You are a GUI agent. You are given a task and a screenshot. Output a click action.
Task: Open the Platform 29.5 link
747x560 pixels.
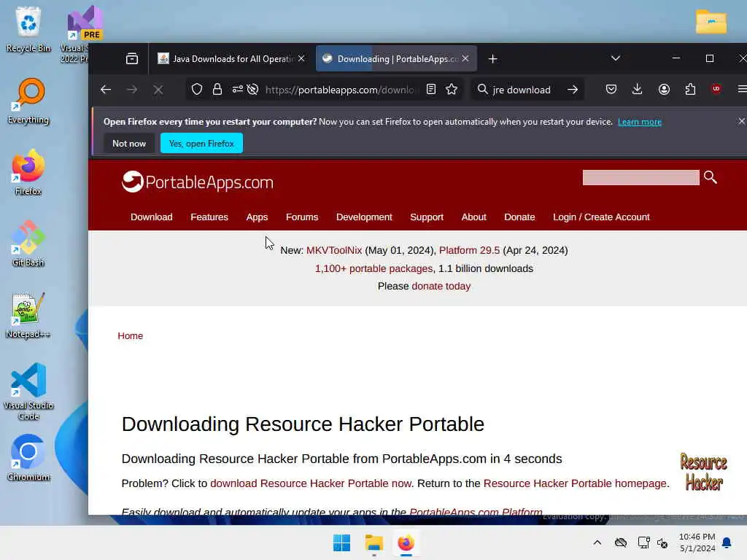coord(469,251)
